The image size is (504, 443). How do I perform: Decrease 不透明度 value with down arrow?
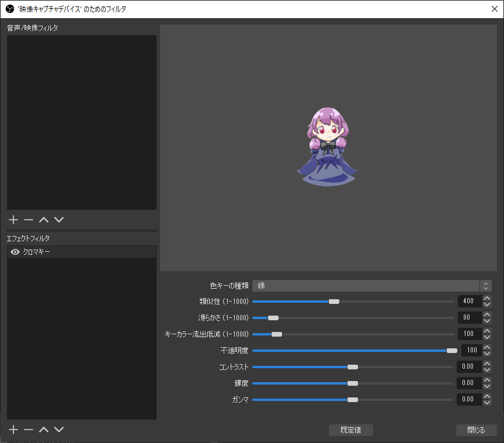coord(487,354)
